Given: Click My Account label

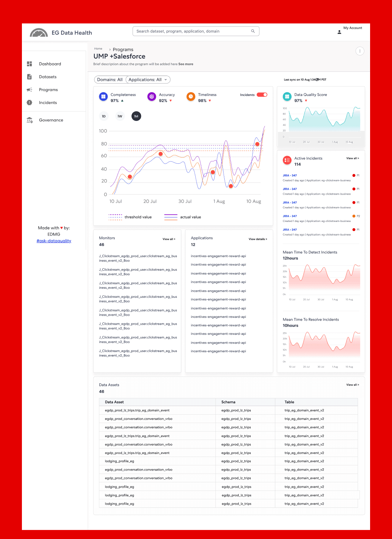Looking at the screenshot, I should coord(353,28).
